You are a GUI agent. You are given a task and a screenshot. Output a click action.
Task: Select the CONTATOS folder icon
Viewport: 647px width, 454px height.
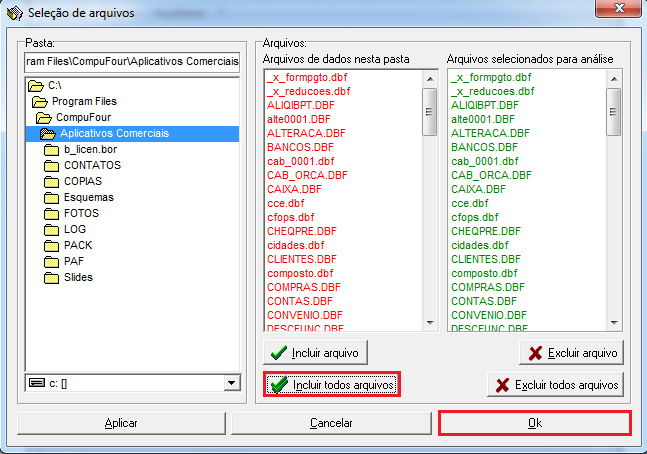point(51,166)
